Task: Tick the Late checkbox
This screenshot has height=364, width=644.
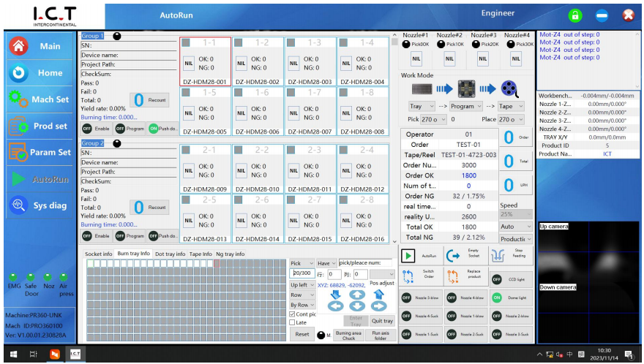Action: (293, 322)
